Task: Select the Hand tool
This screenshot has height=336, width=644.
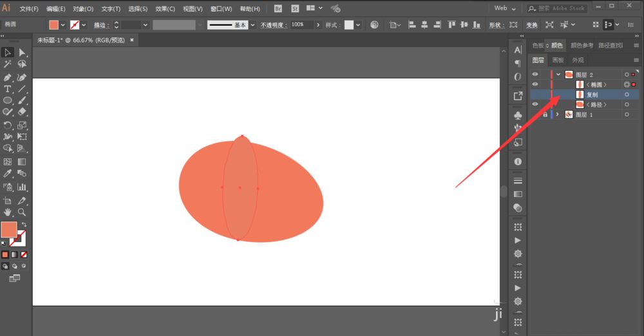Action: (8, 211)
